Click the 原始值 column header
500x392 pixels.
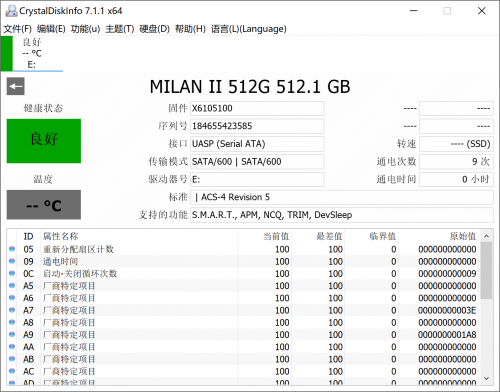439,236
